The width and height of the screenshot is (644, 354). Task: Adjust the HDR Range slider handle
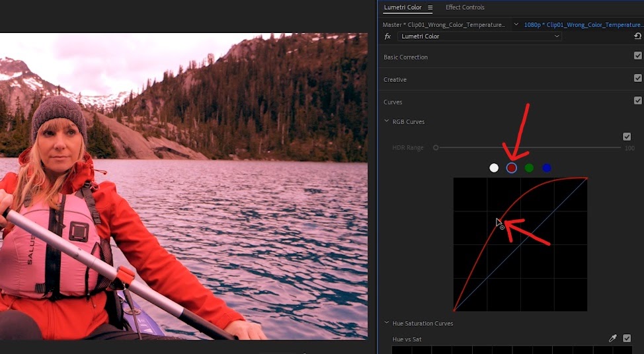click(x=436, y=148)
